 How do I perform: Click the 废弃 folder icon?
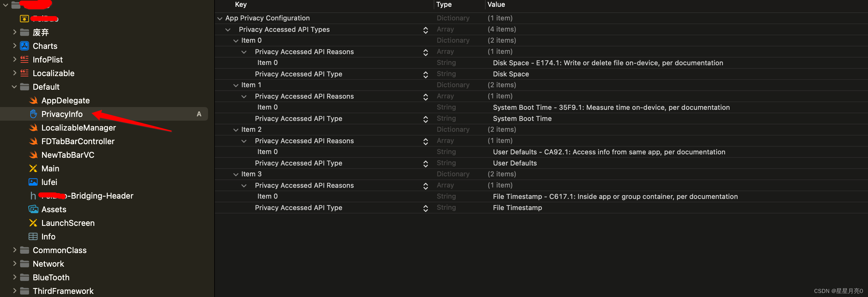tap(24, 32)
